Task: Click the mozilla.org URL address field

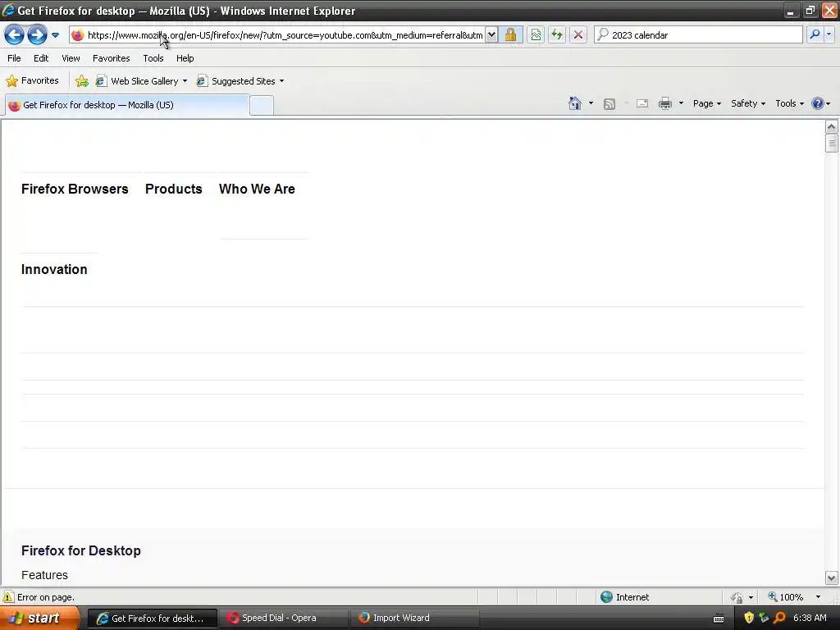Action: click(x=285, y=35)
